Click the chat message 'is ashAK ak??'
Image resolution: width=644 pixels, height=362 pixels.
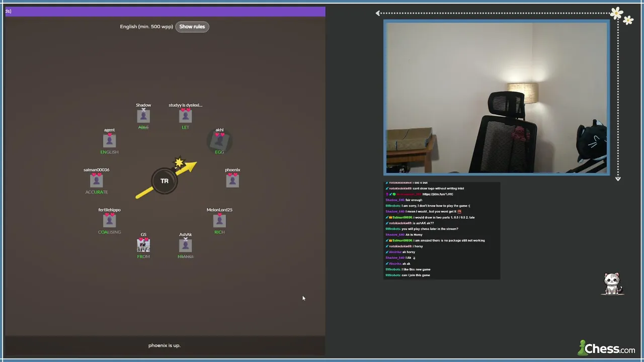coord(423,223)
